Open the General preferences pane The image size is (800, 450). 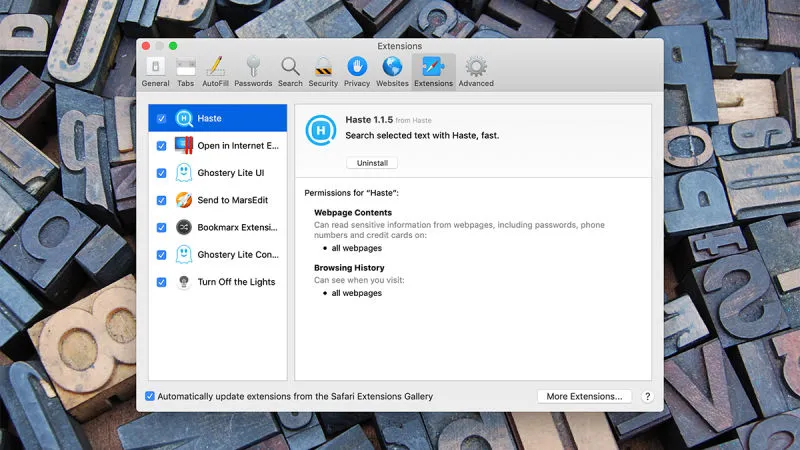(155, 70)
